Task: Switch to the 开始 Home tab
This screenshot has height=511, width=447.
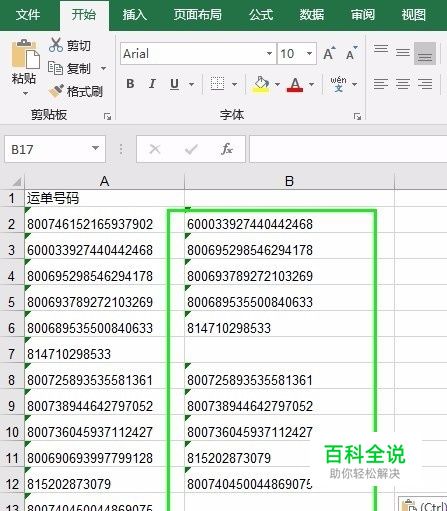Action: [84, 15]
